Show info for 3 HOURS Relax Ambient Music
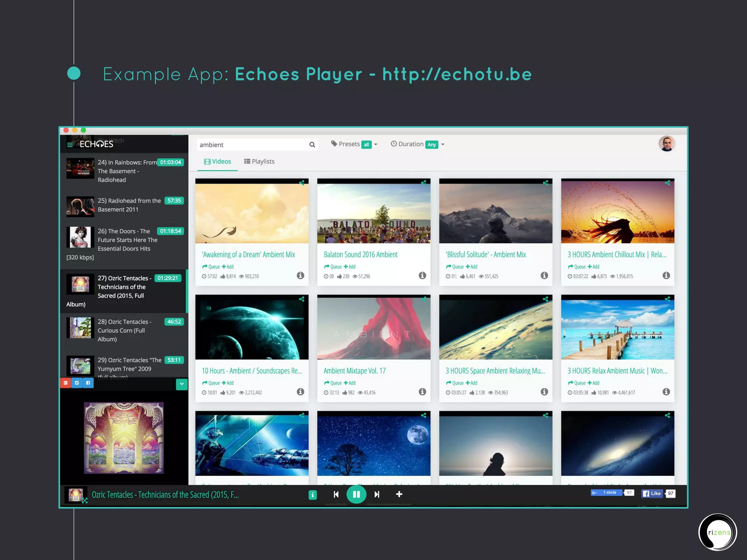 click(x=666, y=392)
